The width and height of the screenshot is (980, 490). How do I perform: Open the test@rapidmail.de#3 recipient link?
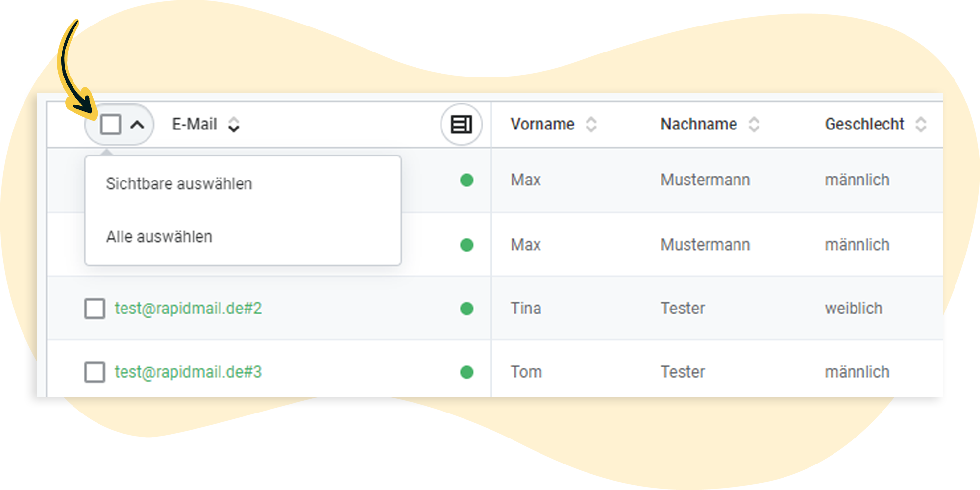[x=188, y=372]
